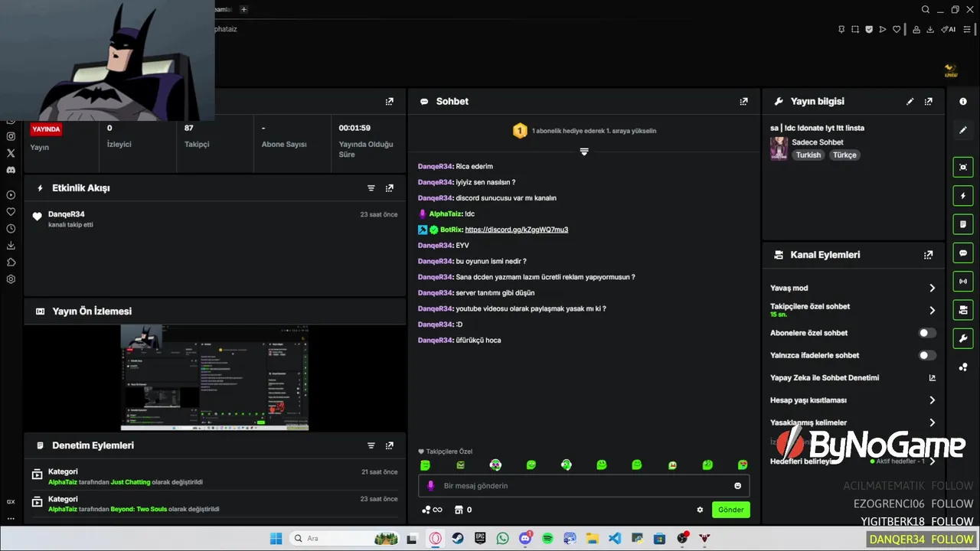Viewport: 980px width, 551px height.
Task: Open downloads in Opera sidebar
Action: tap(11, 246)
